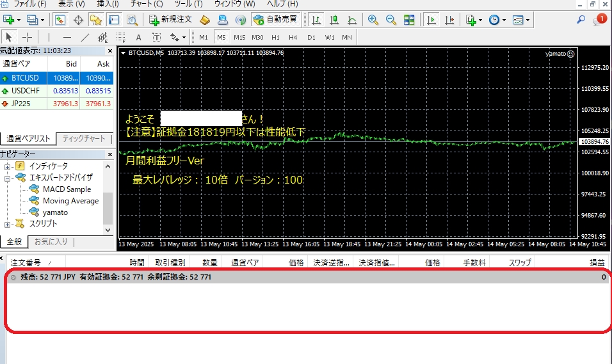
Task: Select the crosshair cursor tool
Action: 28,37
